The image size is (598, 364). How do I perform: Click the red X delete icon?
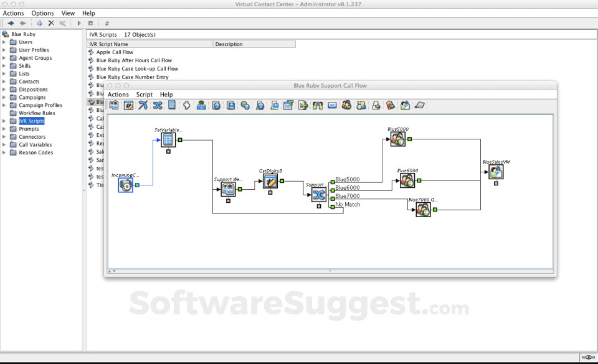click(51, 23)
